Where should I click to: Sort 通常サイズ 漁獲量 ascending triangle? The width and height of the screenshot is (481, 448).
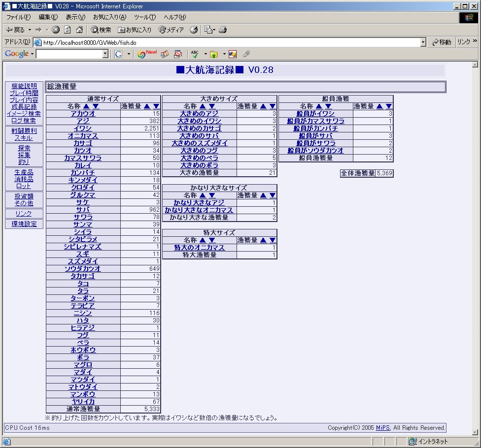[147, 106]
